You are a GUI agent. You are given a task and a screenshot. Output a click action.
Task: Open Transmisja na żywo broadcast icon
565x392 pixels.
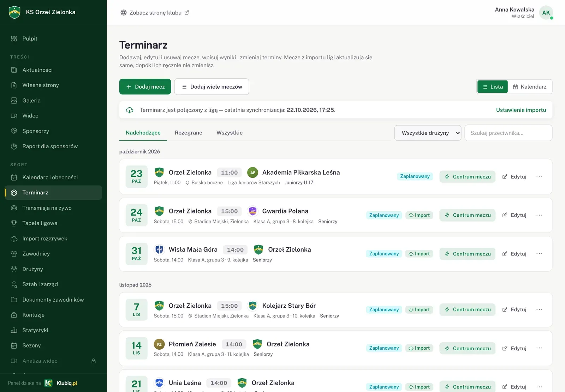tap(14, 208)
